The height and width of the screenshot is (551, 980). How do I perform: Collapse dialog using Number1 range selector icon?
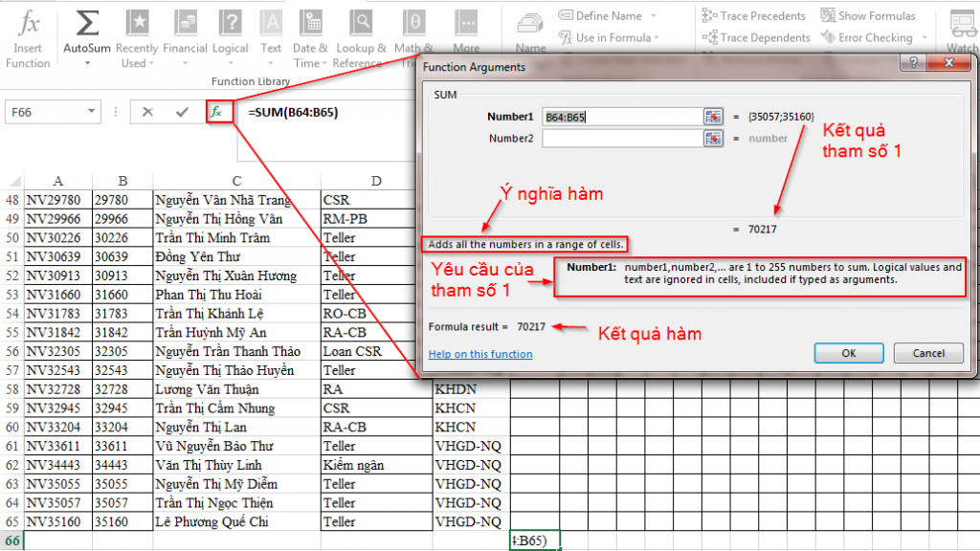pos(712,116)
